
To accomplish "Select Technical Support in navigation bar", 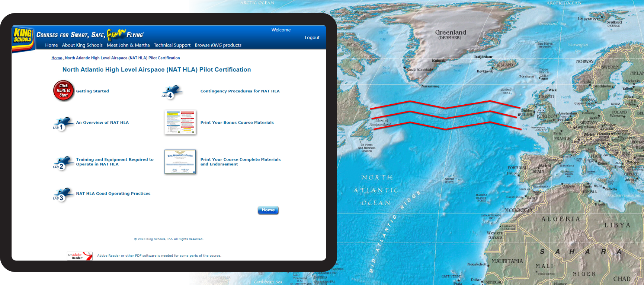I will point(172,45).
